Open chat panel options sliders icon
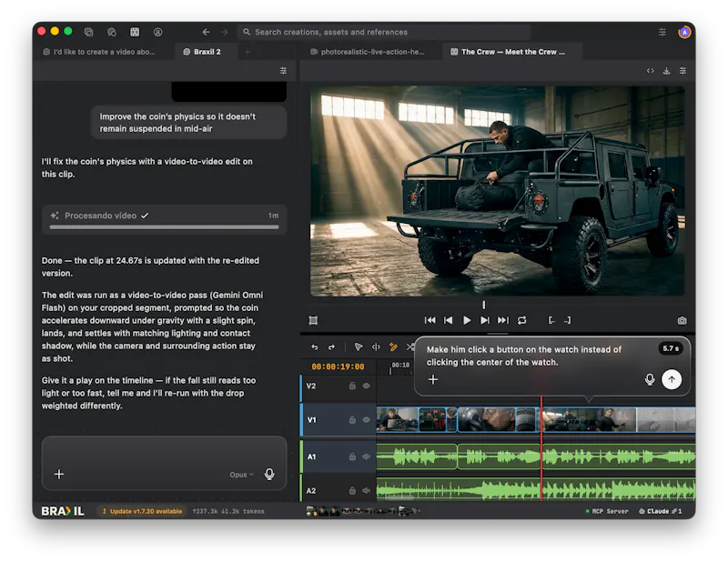728x562 pixels. click(283, 71)
